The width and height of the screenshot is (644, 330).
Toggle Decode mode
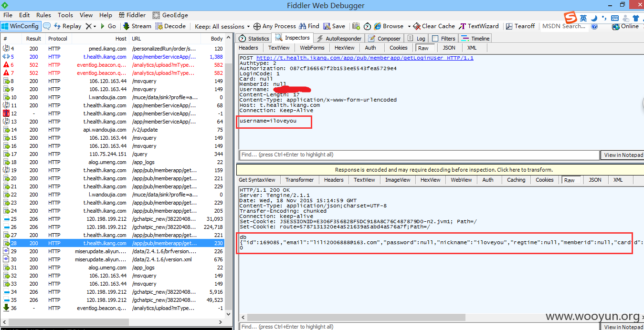coord(170,26)
